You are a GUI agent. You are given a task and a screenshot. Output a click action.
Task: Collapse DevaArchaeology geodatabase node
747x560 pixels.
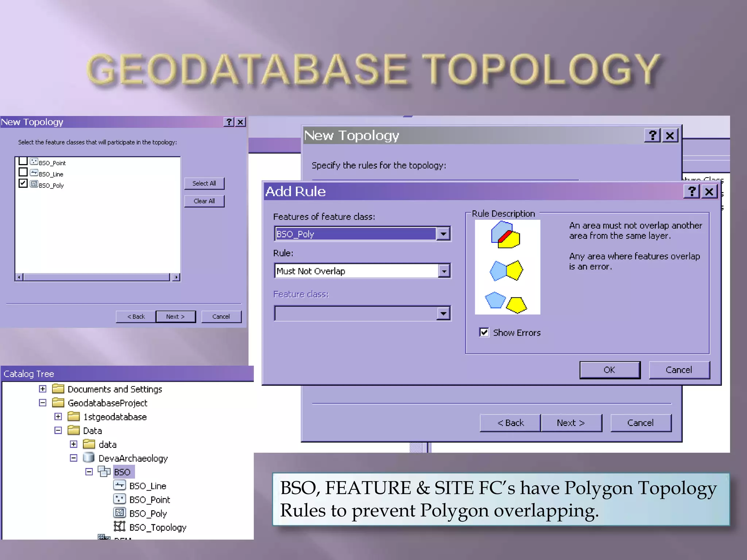click(73, 458)
